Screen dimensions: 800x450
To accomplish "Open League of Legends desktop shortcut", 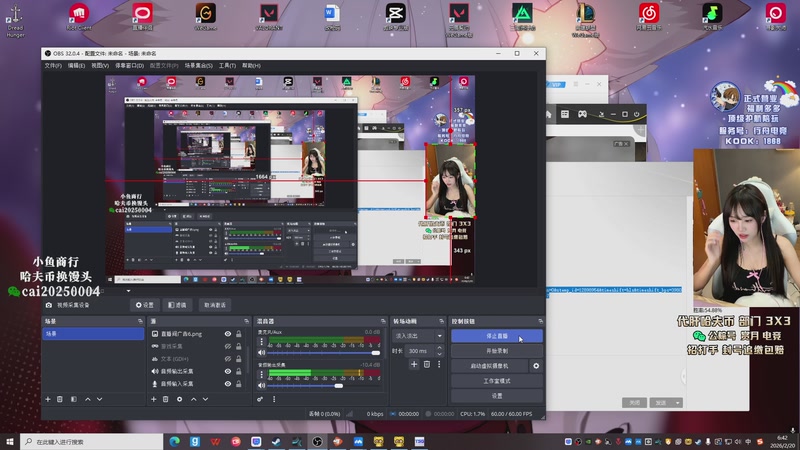I will coord(585,19).
